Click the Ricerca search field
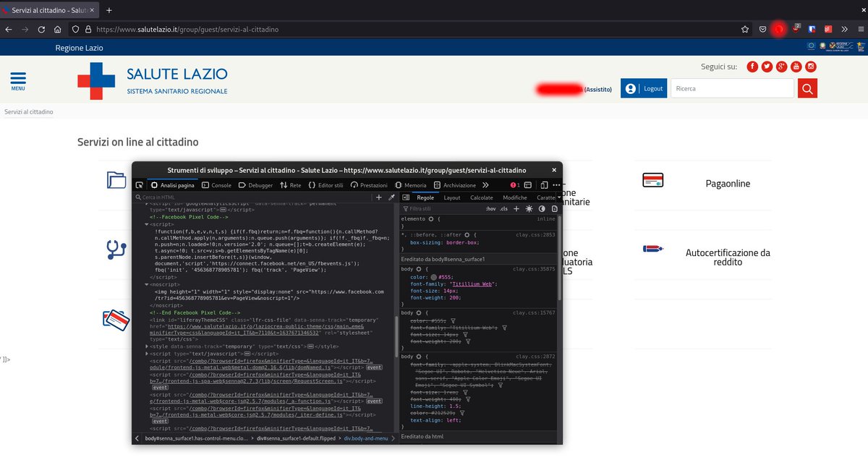The image size is (868, 473). pos(732,88)
